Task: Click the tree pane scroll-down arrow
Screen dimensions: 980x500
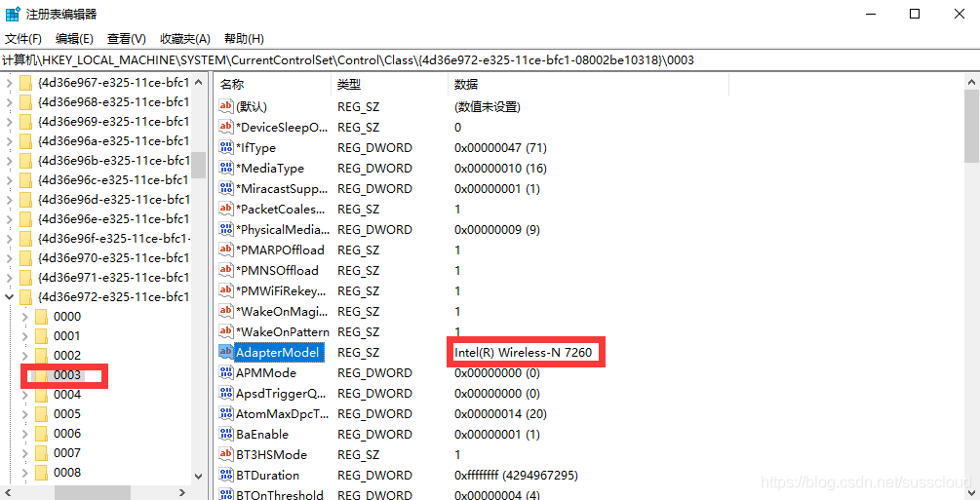Action: pyautogui.click(x=198, y=477)
